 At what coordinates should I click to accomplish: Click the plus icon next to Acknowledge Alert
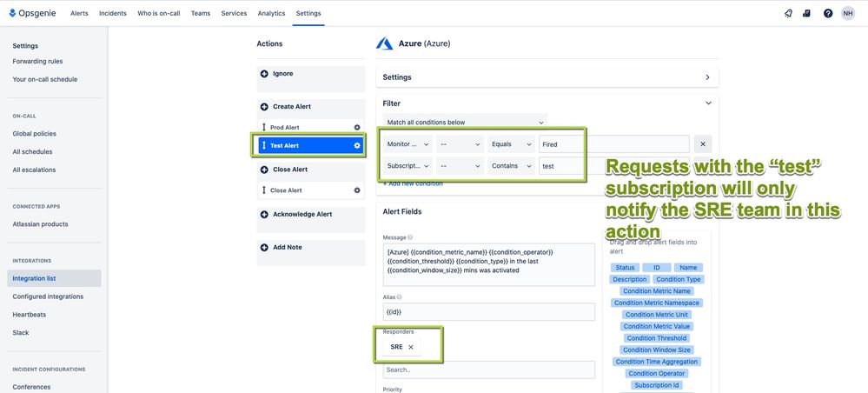coord(264,215)
